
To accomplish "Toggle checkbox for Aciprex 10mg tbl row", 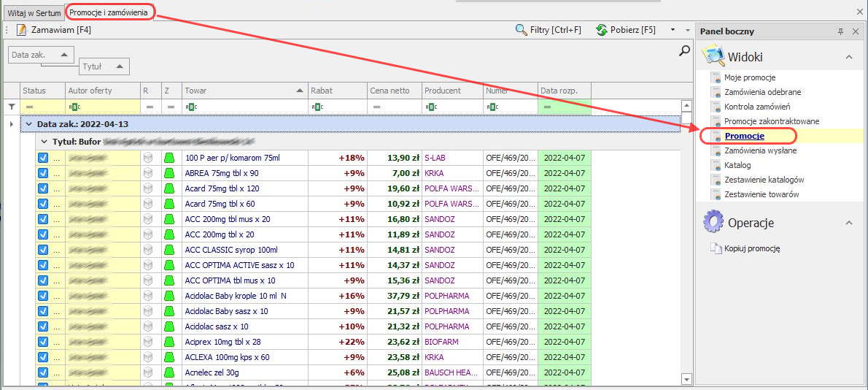I will (42, 342).
